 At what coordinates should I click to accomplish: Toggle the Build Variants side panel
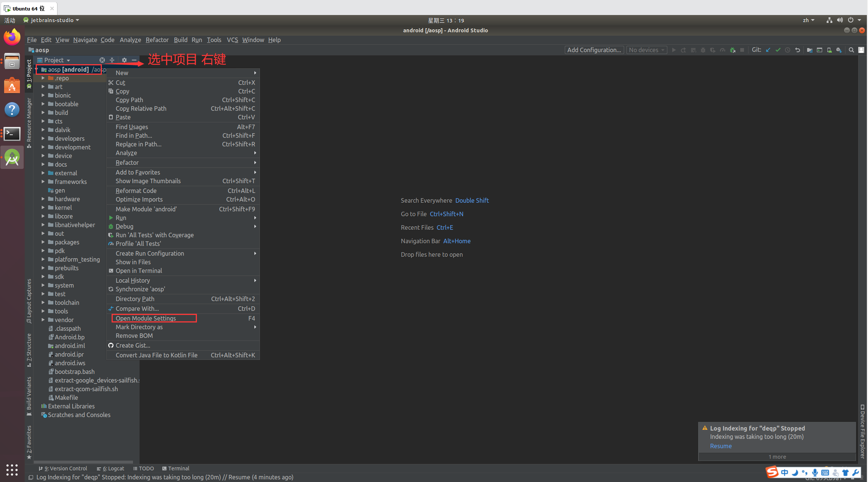click(x=29, y=396)
